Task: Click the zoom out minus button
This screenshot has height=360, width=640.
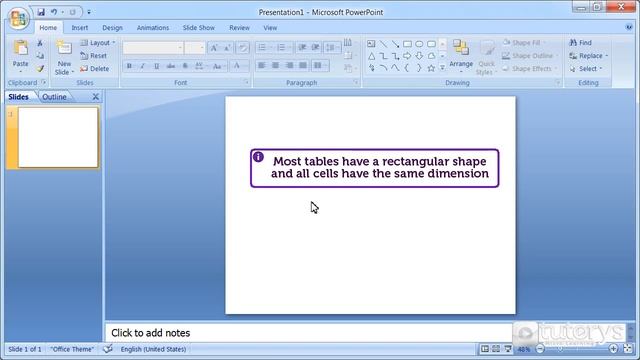Action: [x=540, y=349]
